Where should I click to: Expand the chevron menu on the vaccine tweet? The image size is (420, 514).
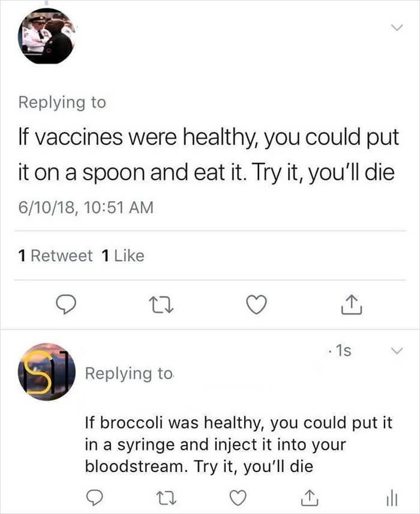396,26
